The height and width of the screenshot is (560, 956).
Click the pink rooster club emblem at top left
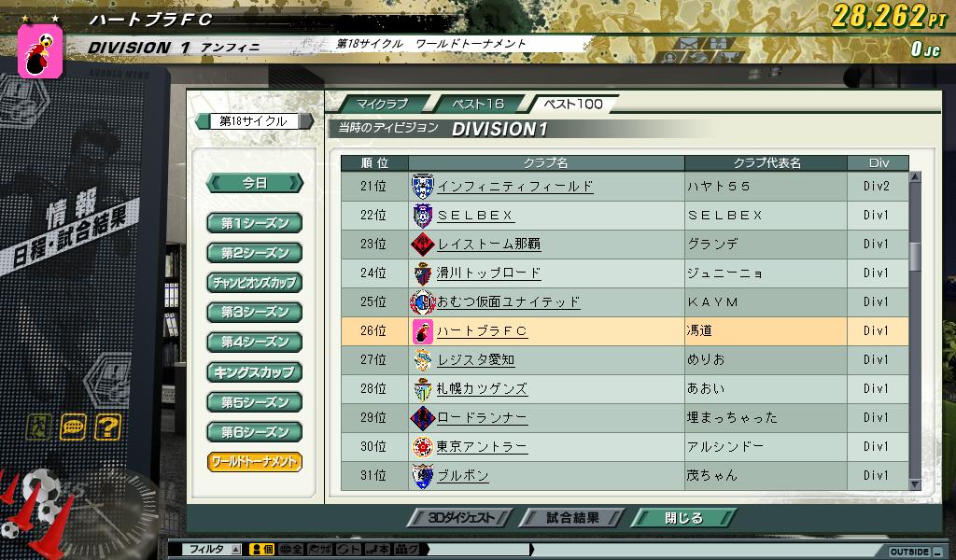(x=39, y=51)
